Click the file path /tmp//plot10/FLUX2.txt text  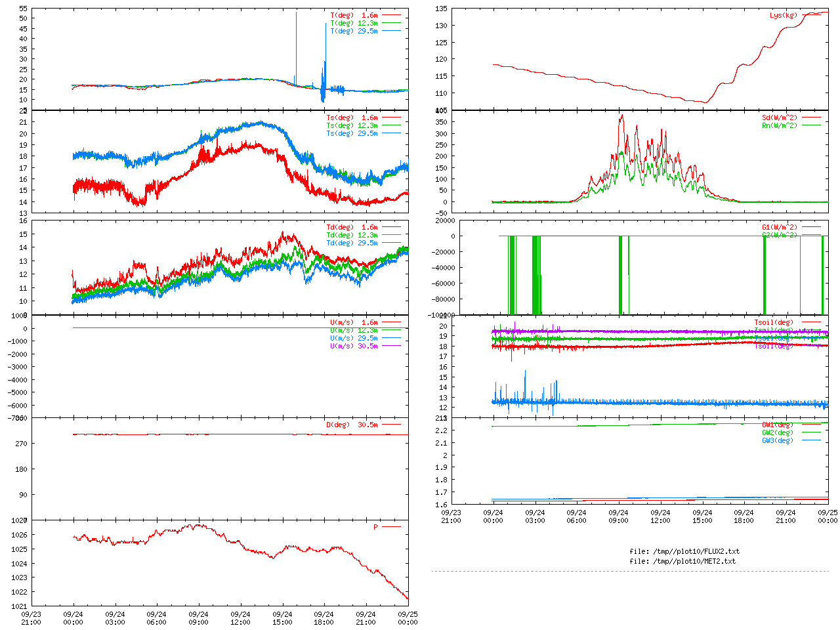pos(684,551)
